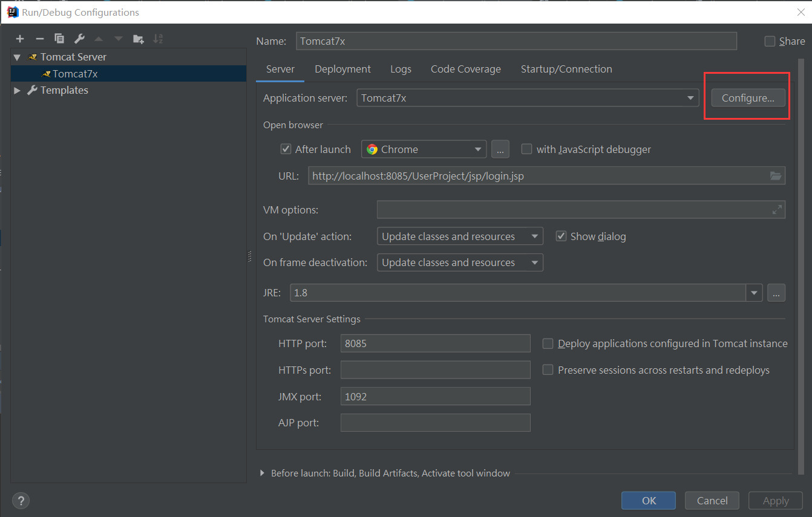Open edit defaults wrench icon
Image resolution: width=812 pixels, height=517 pixels.
tap(79, 39)
